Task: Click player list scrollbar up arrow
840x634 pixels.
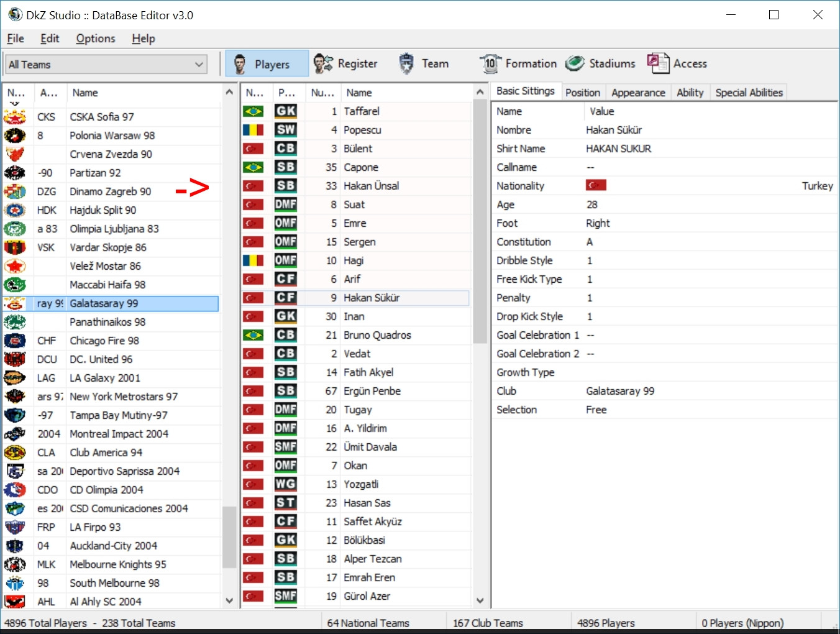Action: [480, 92]
